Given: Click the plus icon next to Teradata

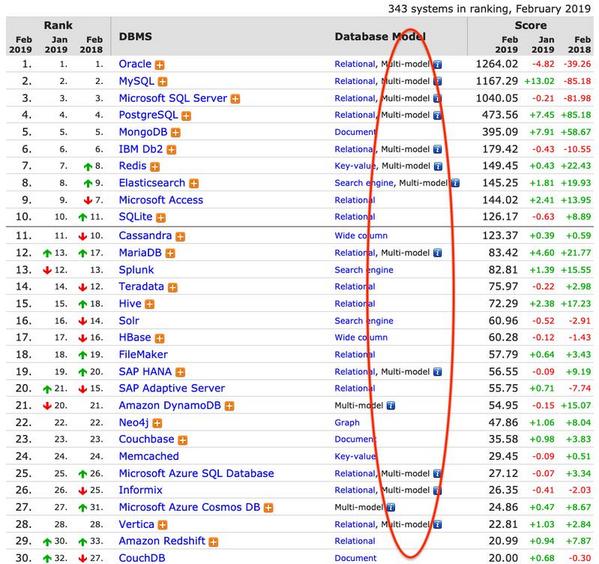Looking at the screenshot, I should point(173,287).
